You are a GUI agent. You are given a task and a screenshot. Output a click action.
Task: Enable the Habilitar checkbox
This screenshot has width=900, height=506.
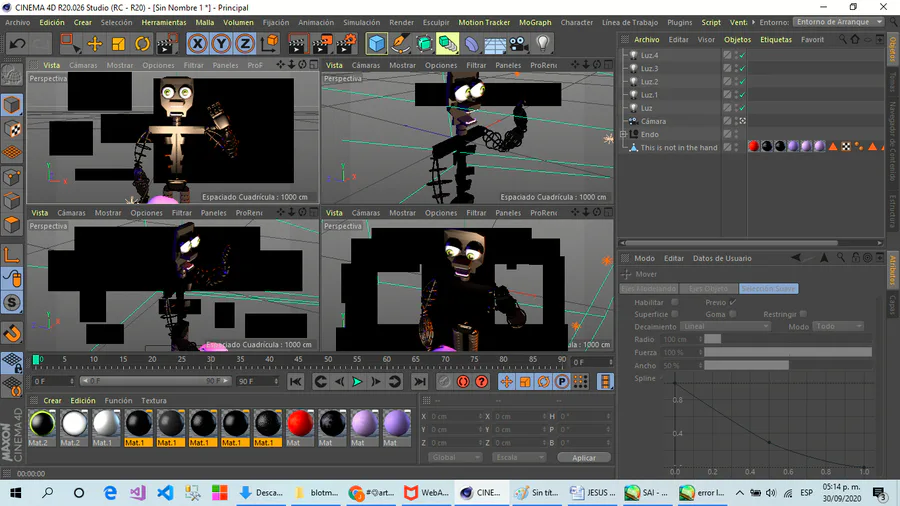(674, 301)
